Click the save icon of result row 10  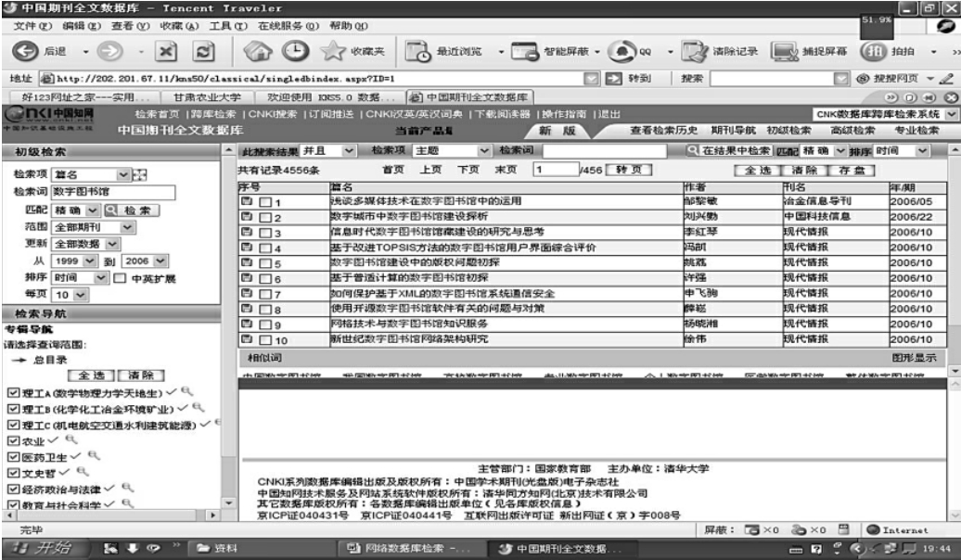[x=247, y=338]
